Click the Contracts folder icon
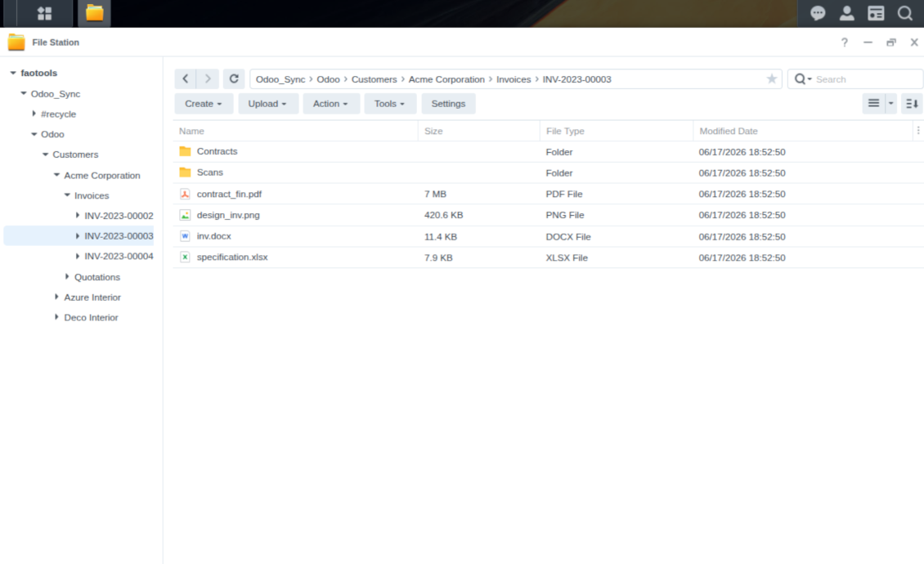Viewport: 924px width, 564px height. click(x=185, y=151)
